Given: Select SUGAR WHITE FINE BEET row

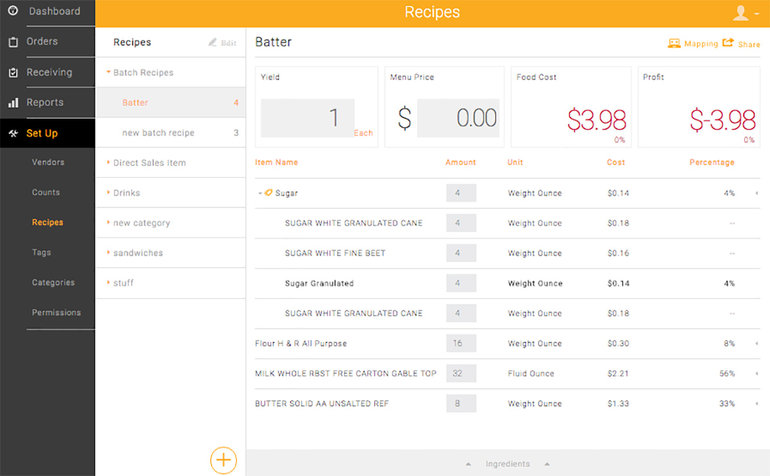Looking at the screenshot, I should pos(335,253).
